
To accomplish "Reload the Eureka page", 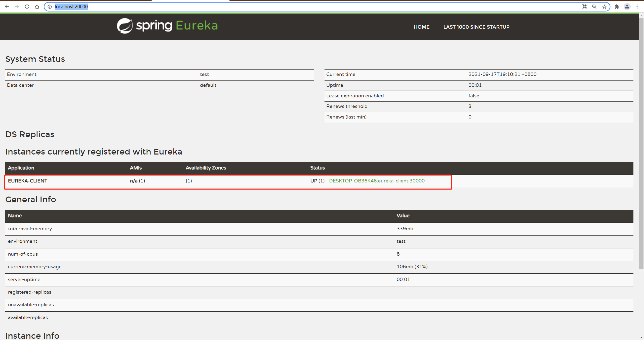I will [27, 7].
